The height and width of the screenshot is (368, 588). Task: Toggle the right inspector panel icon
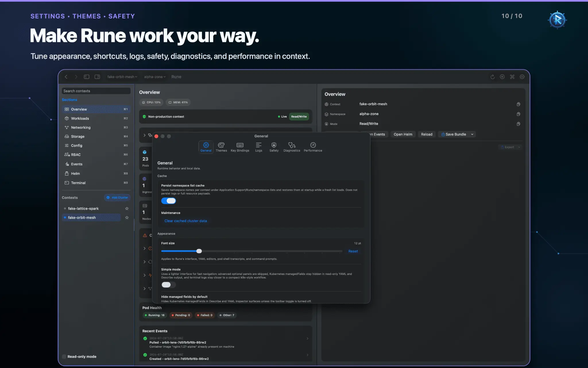point(97,77)
